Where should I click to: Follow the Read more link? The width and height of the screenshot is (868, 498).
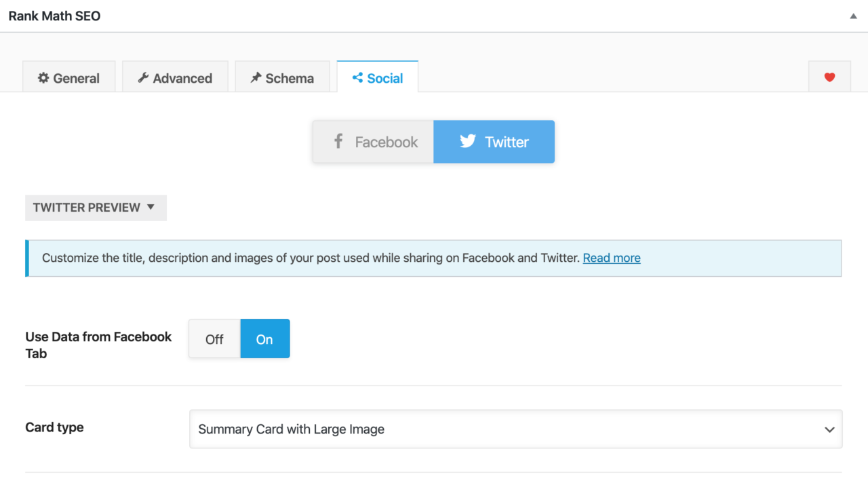click(x=612, y=258)
